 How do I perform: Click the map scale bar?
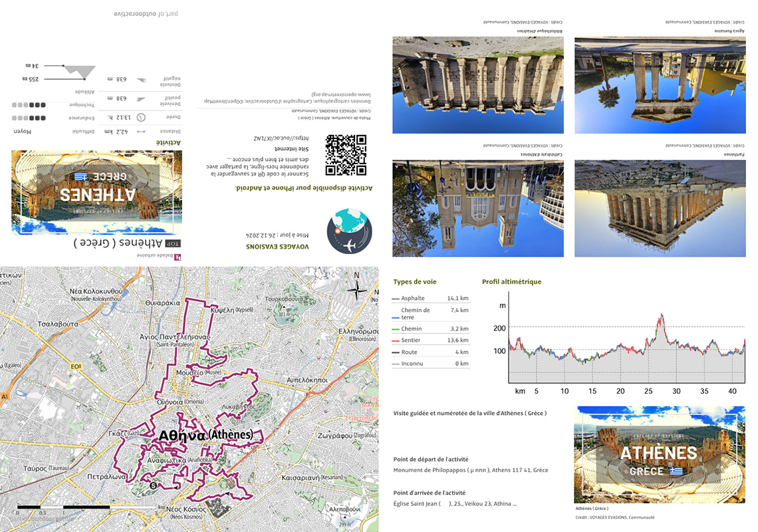(x=88, y=507)
